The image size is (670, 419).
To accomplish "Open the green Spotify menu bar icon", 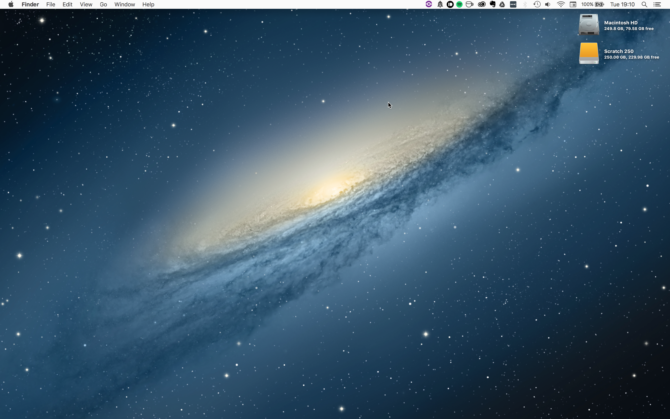I will [x=459, y=4].
